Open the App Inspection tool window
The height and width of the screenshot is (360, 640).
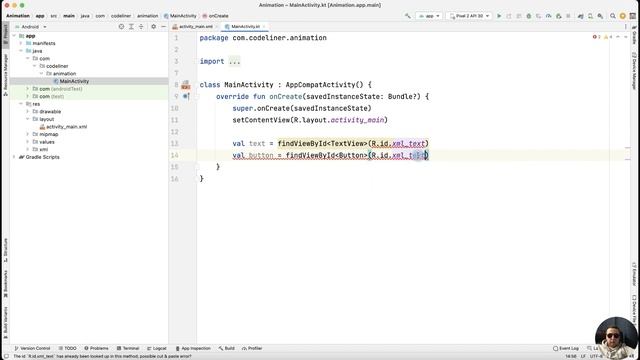tap(193, 349)
